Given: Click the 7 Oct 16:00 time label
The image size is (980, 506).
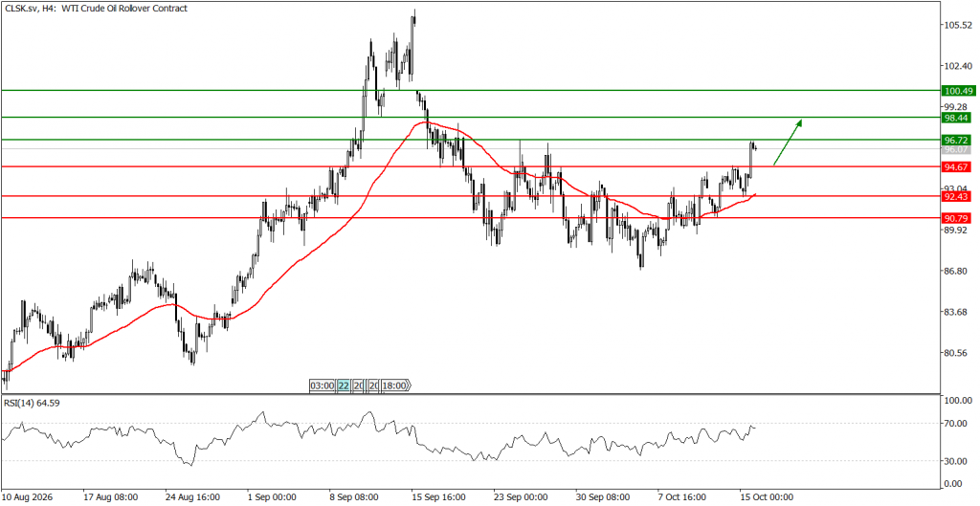Looking at the screenshot, I should [681, 497].
